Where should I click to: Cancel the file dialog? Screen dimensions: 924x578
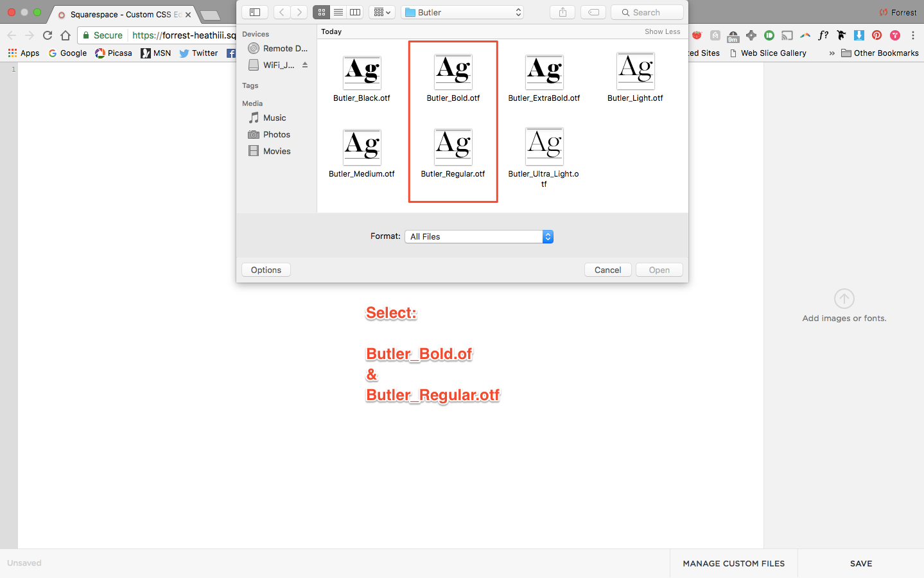pyautogui.click(x=607, y=270)
